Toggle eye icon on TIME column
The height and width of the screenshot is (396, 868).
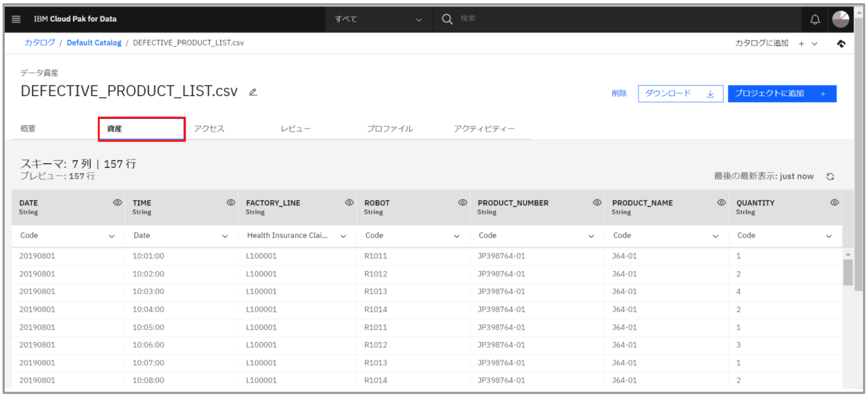point(231,203)
